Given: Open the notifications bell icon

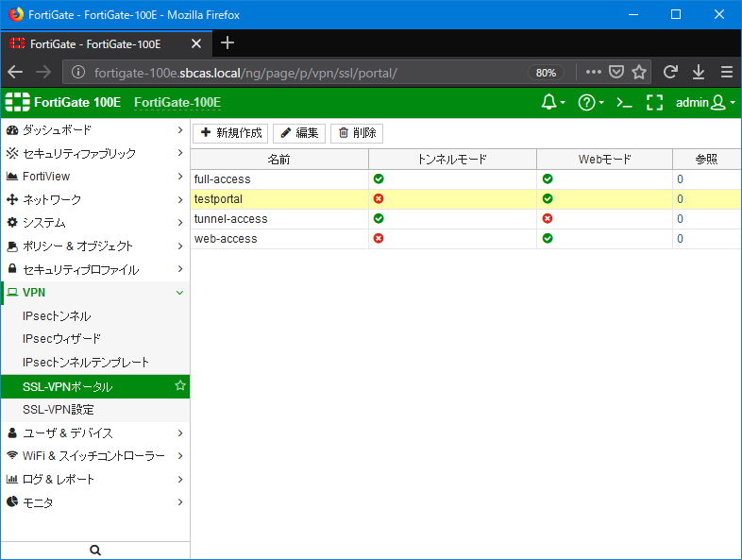Looking at the screenshot, I should pos(552,102).
